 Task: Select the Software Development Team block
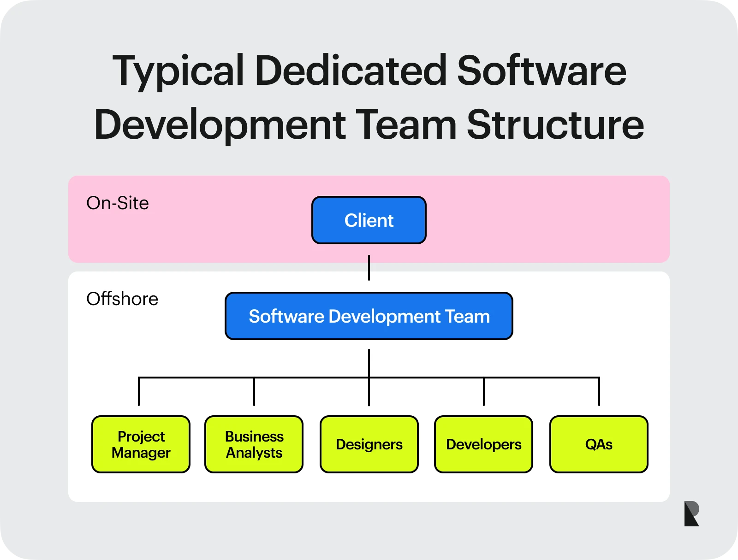pos(369,316)
